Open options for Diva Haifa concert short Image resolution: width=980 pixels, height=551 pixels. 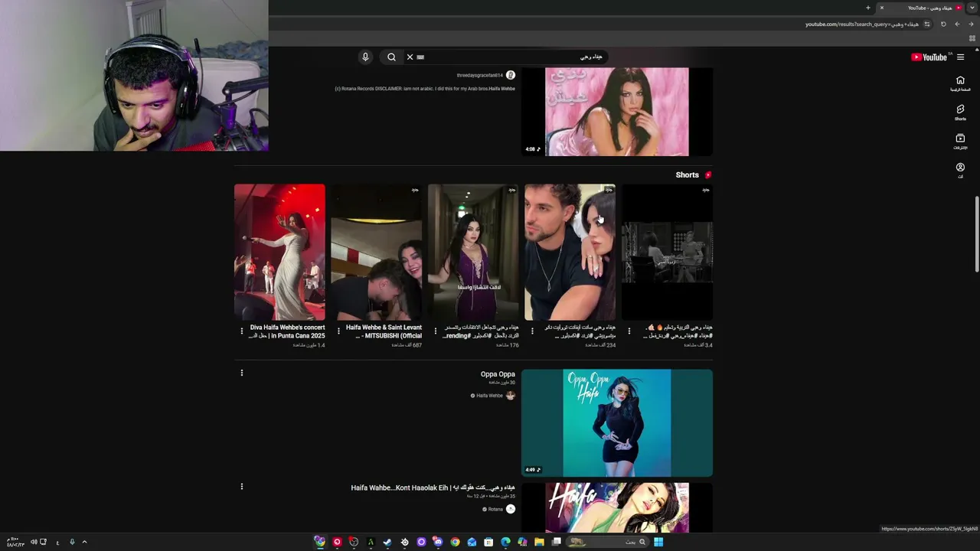(x=241, y=331)
